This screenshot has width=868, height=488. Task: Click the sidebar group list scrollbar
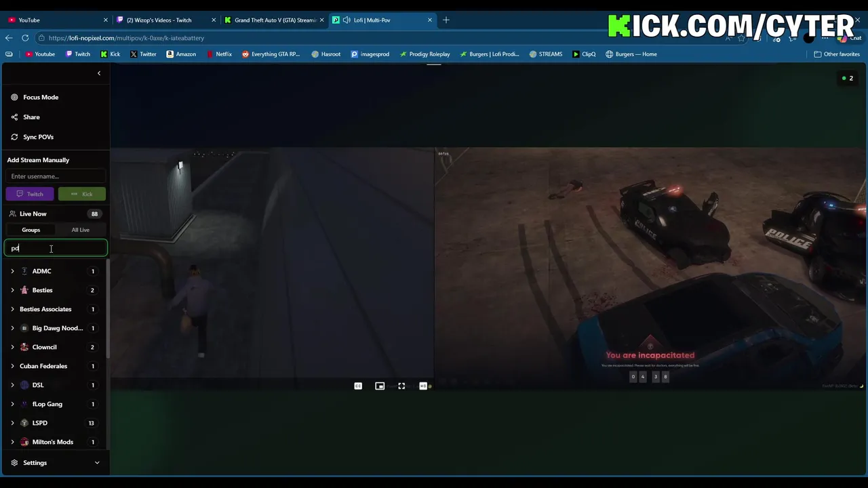tap(108, 308)
